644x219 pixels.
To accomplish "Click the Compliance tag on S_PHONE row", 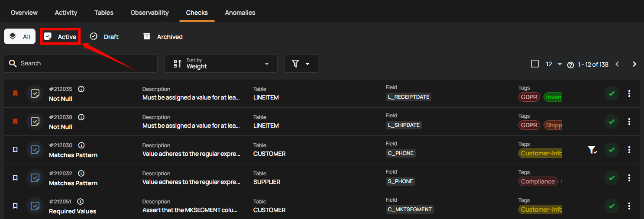I will (x=538, y=181).
